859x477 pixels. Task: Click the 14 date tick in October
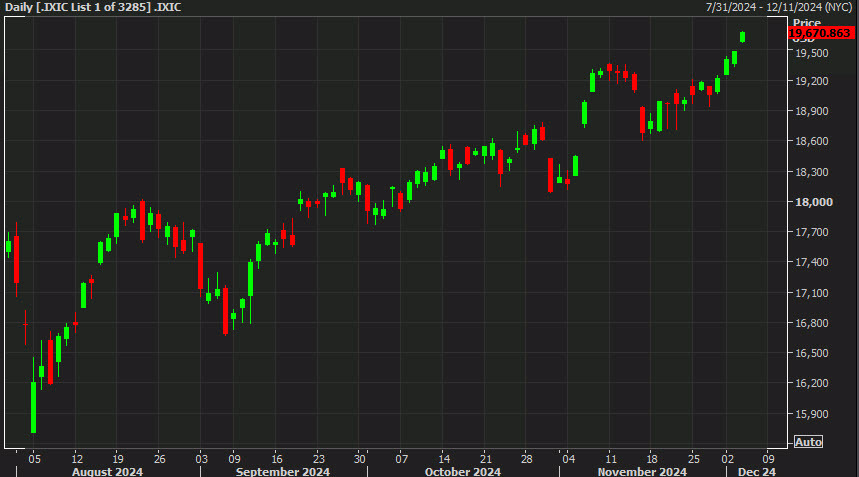[x=444, y=459]
